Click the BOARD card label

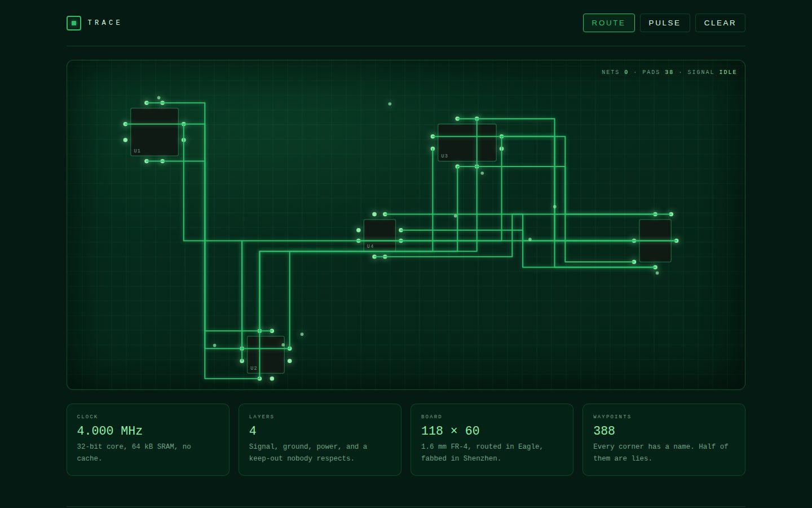pyautogui.click(x=432, y=417)
